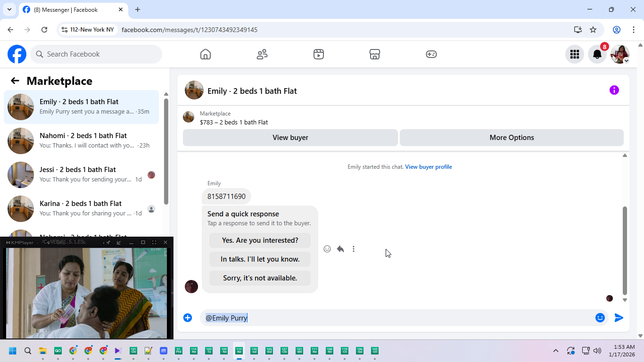Click Emily's avatar in the chat header
The width and height of the screenshot is (644, 362).
click(194, 90)
